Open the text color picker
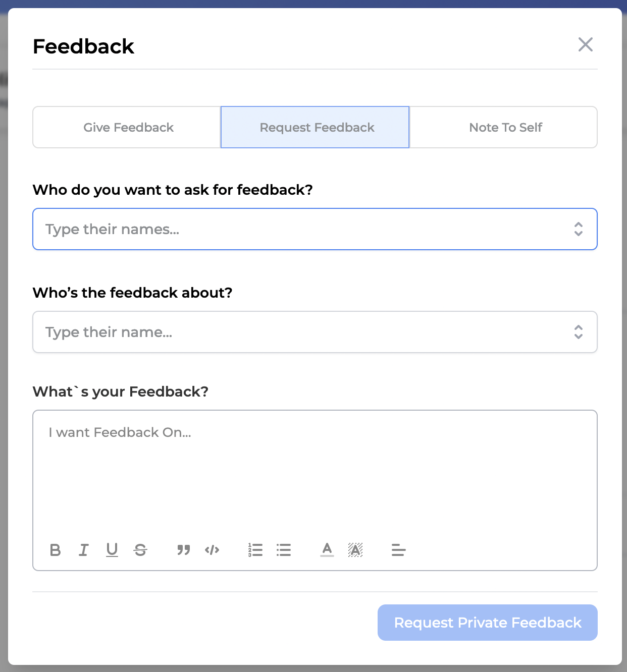 [x=327, y=550]
